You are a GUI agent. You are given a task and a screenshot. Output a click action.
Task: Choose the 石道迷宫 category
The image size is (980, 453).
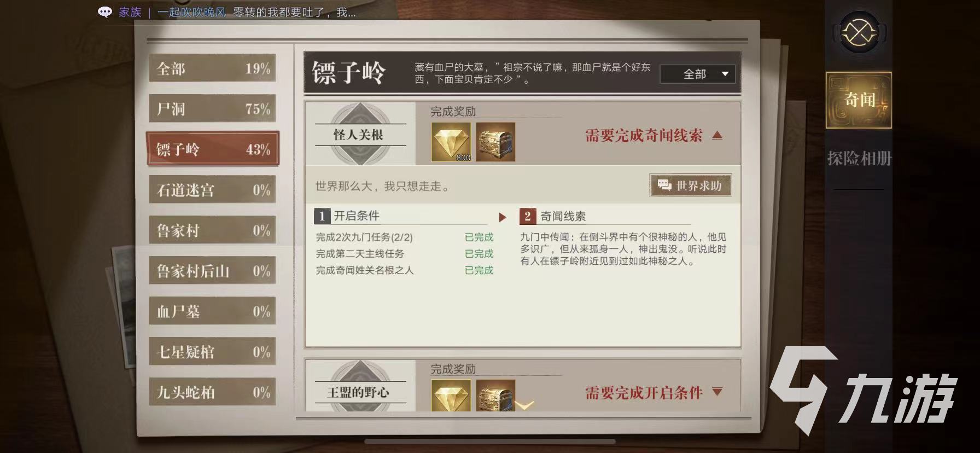212,190
